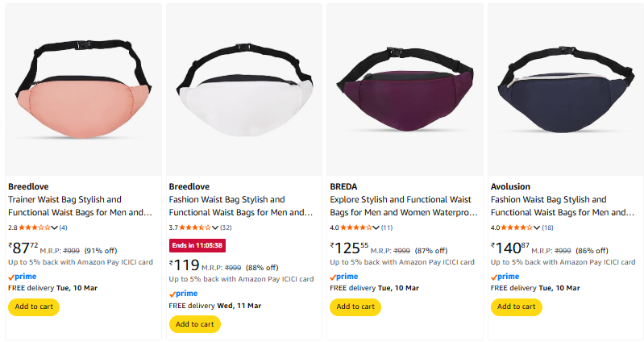Expand rating breakdown arrow for pink Breedlove bag

[55, 227]
